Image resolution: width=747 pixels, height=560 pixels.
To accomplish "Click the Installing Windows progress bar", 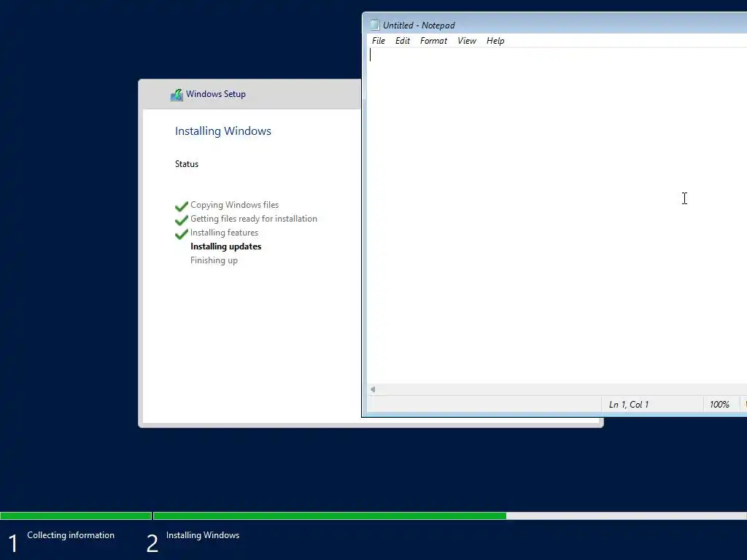I will pos(450,516).
